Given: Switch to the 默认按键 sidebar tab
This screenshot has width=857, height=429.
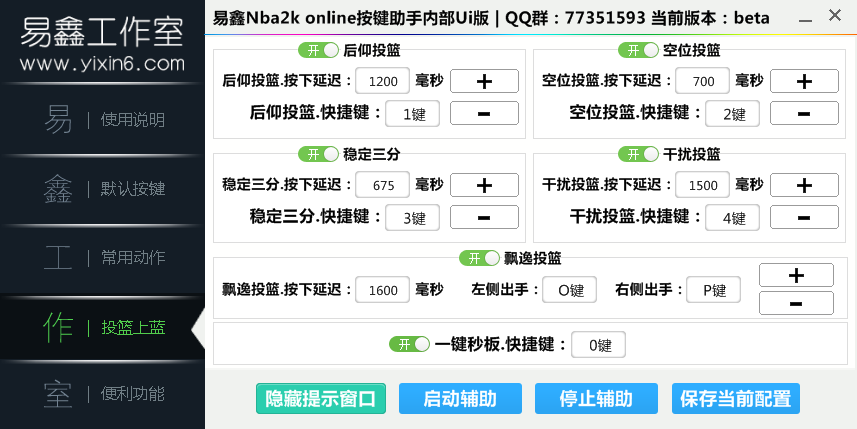Looking at the screenshot, I should [102, 189].
